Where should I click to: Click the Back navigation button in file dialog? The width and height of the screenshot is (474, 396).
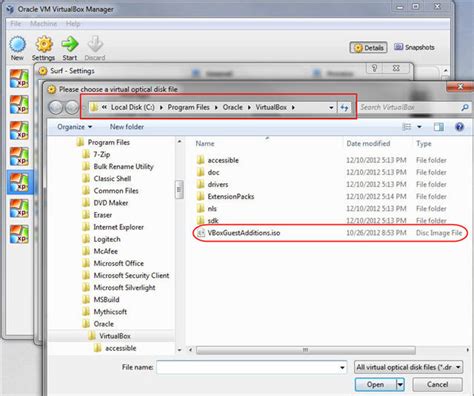tap(56, 107)
